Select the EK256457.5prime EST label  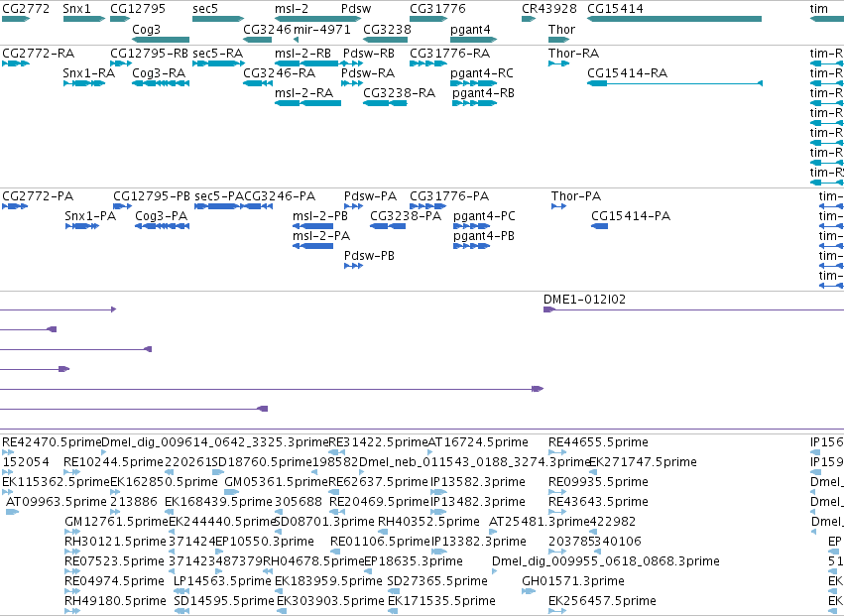click(x=602, y=600)
